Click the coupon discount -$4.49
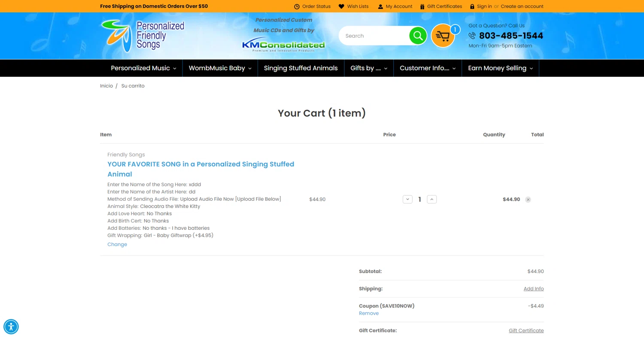The height and width of the screenshot is (337, 644). pyautogui.click(x=536, y=306)
